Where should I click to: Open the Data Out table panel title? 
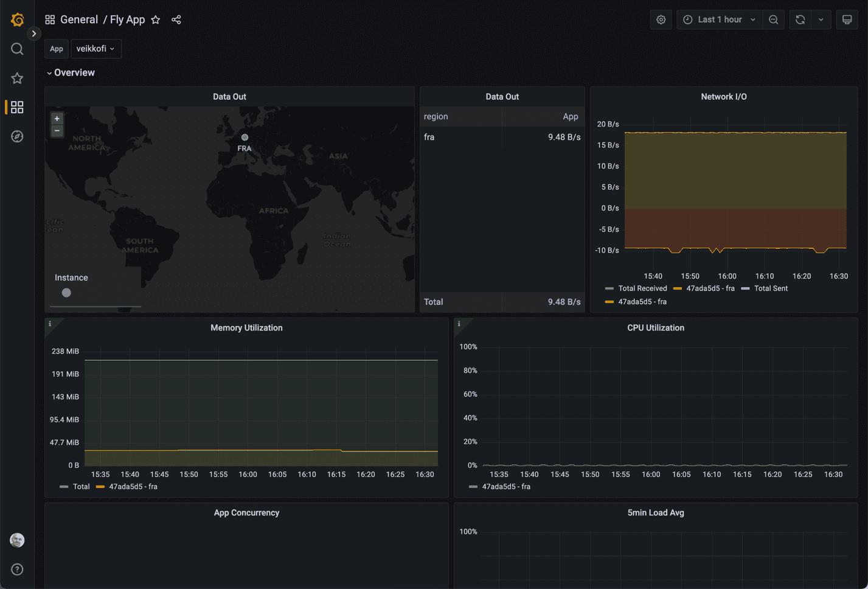pos(502,97)
